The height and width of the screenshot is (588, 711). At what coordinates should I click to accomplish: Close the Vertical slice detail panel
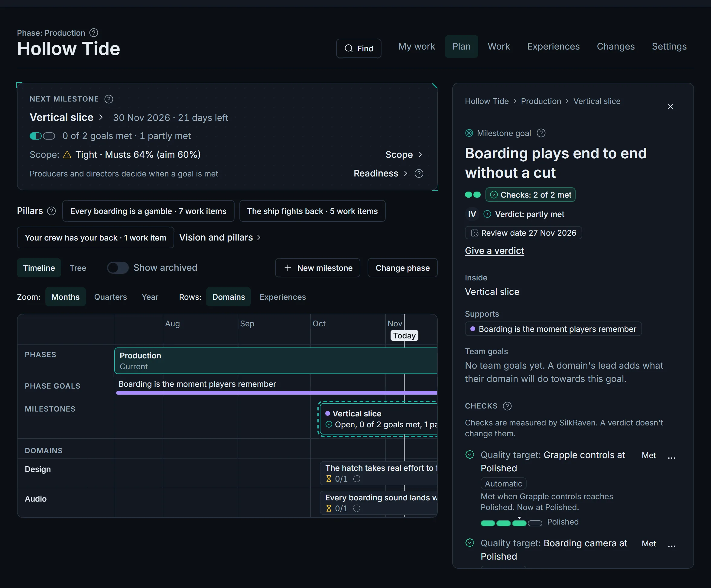point(670,107)
